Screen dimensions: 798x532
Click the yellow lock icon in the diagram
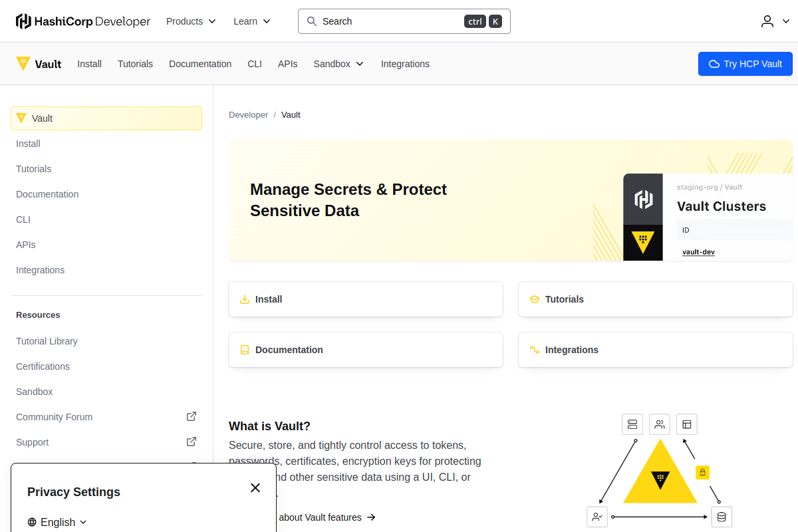click(703, 472)
